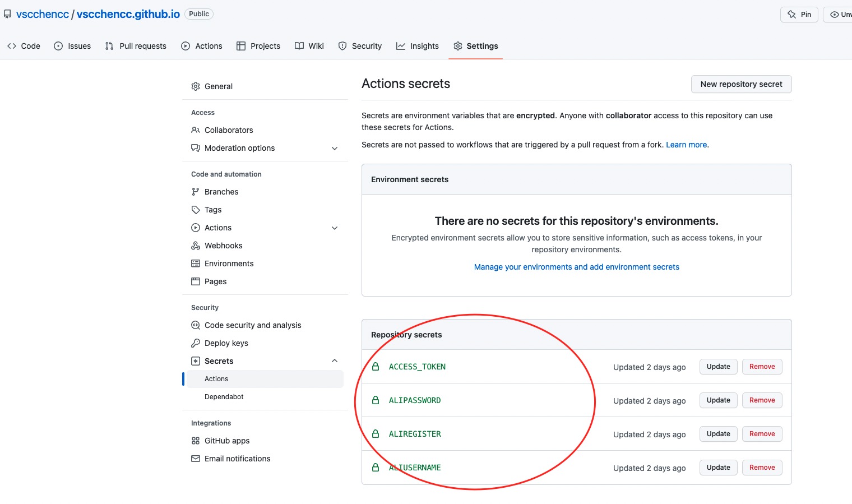Click the Insights graph icon
Viewport: 852px width, 504px height.
tap(400, 45)
